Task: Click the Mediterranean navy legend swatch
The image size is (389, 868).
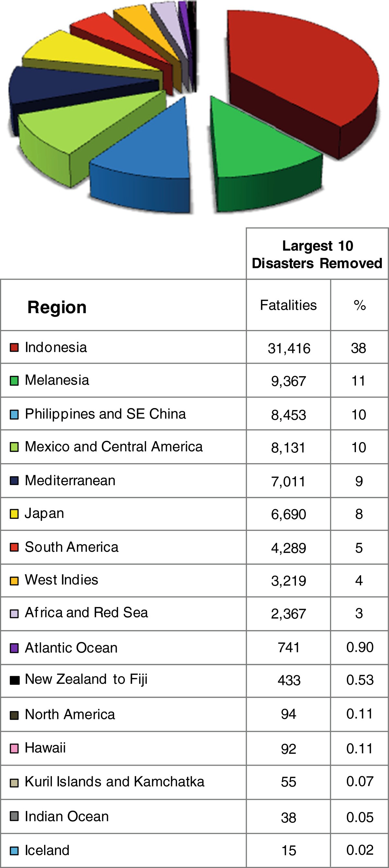Action: pos(14,481)
